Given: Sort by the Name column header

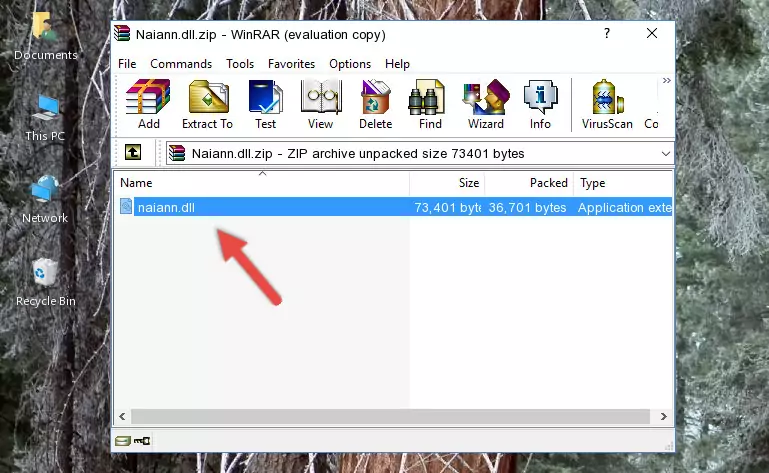Looking at the screenshot, I should pyautogui.click(x=262, y=183).
